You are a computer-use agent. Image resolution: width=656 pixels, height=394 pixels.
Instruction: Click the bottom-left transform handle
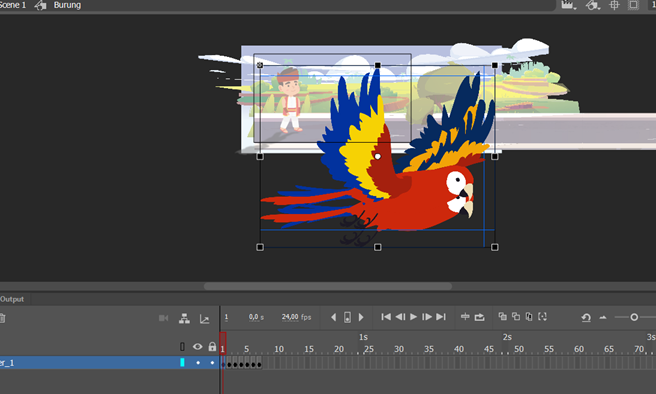(260, 247)
